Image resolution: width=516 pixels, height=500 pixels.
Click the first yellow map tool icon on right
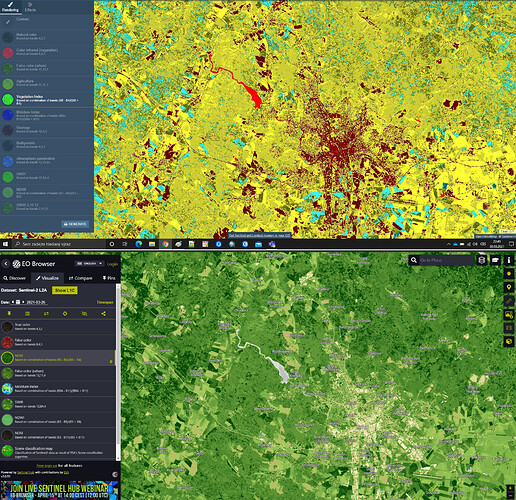tap(509, 274)
